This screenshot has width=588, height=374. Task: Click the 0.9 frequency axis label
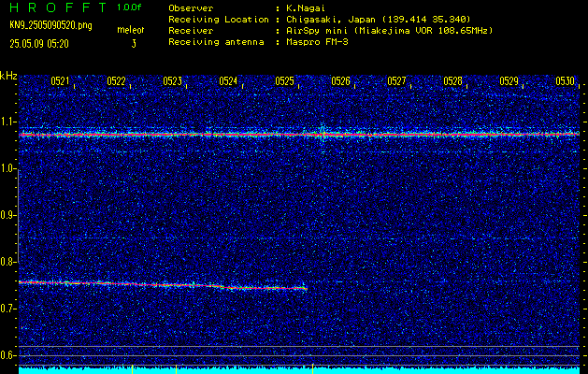[x=7, y=215]
